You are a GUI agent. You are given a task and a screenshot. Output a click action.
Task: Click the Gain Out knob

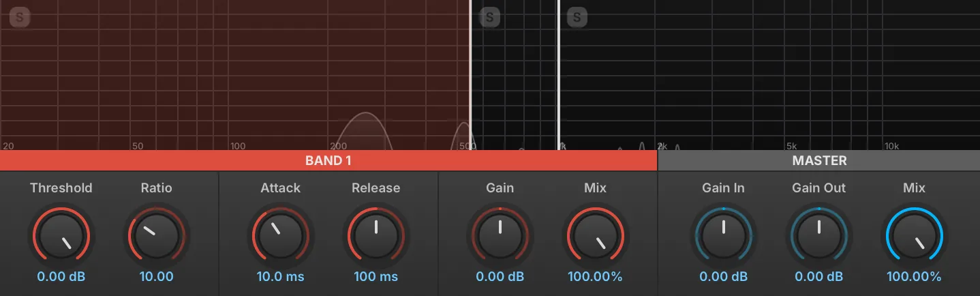[x=818, y=235]
